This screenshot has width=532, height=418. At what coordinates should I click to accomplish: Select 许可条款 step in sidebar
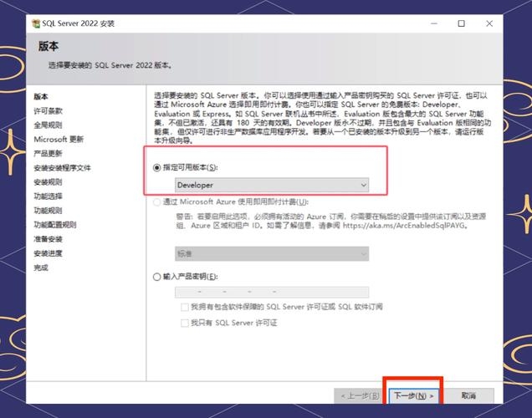click(x=49, y=111)
